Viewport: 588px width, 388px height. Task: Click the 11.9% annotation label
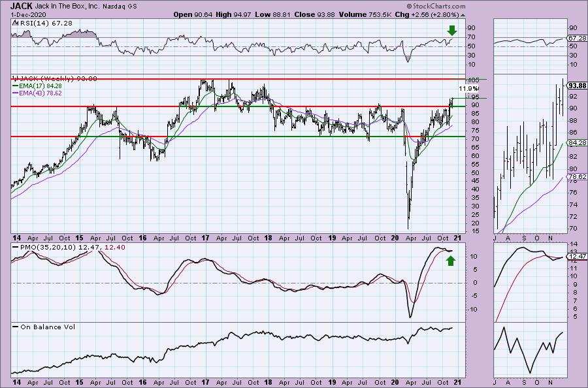pyautogui.click(x=468, y=89)
